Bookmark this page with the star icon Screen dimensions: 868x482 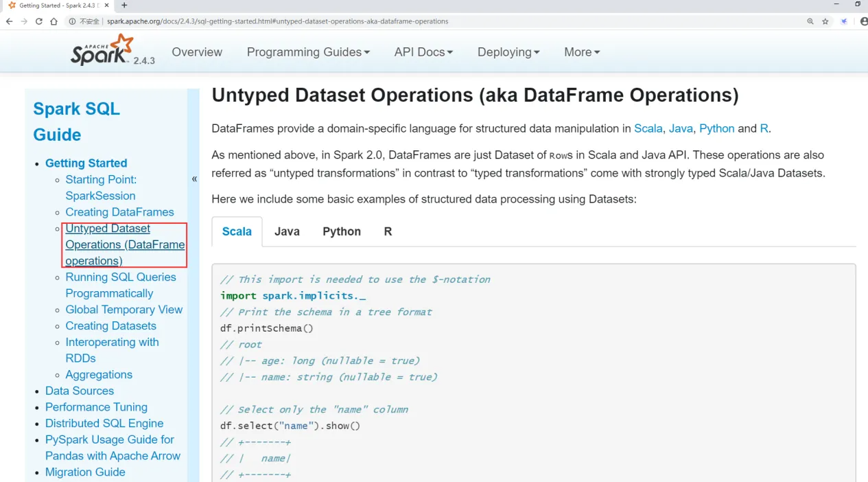pos(825,21)
